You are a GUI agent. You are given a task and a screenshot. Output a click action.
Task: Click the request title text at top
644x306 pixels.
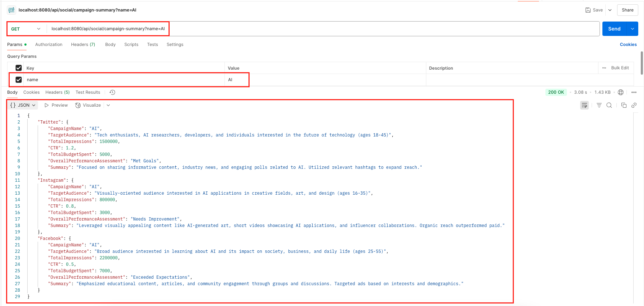[77, 10]
